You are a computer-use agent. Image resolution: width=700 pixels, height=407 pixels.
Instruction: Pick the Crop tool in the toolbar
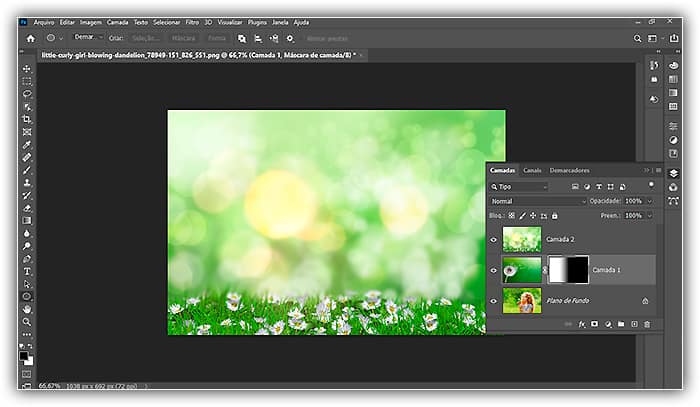click(27, 119)
